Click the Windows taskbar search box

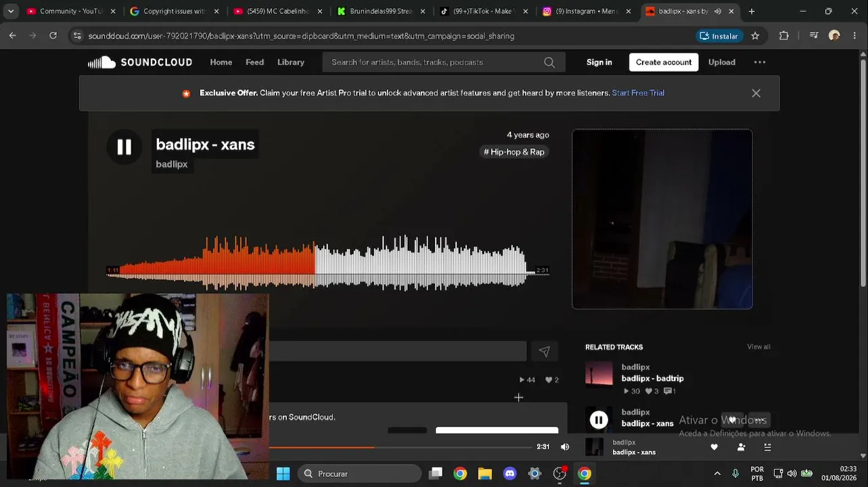click(359, 473)
